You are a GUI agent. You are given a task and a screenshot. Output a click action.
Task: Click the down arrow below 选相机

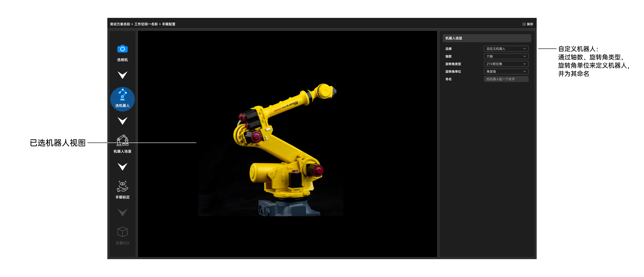point(123,75)
